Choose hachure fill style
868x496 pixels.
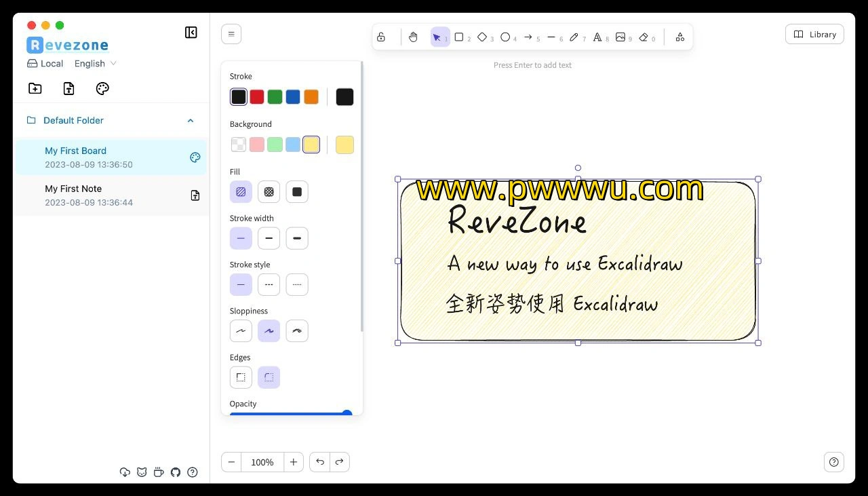pos(241,192)
